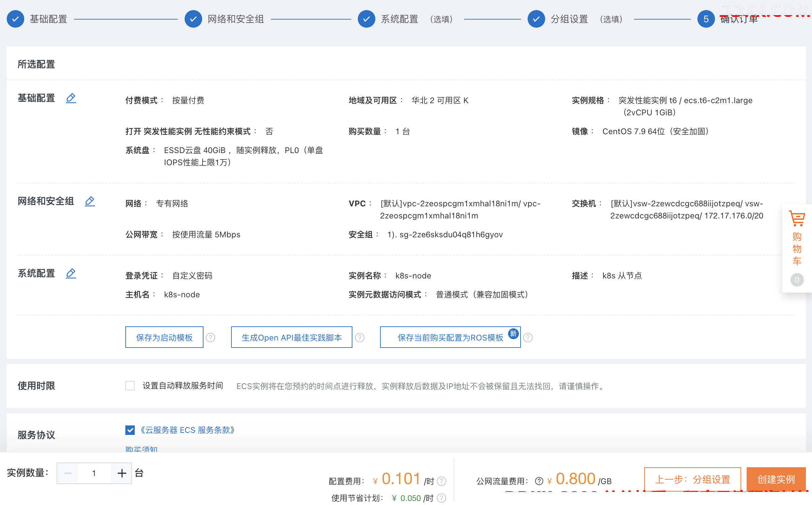Increase instance count with plus button

tap(122, 473)
